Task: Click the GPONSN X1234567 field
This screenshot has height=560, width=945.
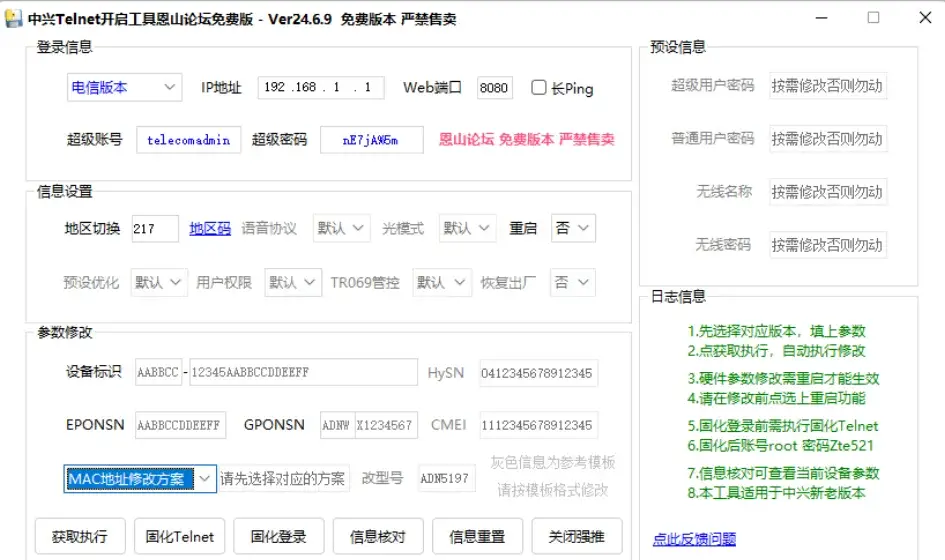Action: pos(386,425)
